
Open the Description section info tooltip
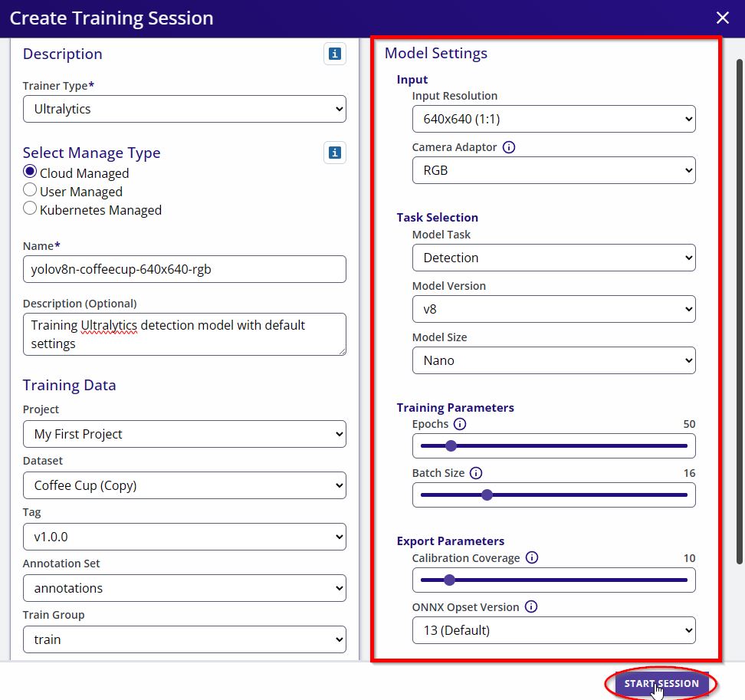334,54
